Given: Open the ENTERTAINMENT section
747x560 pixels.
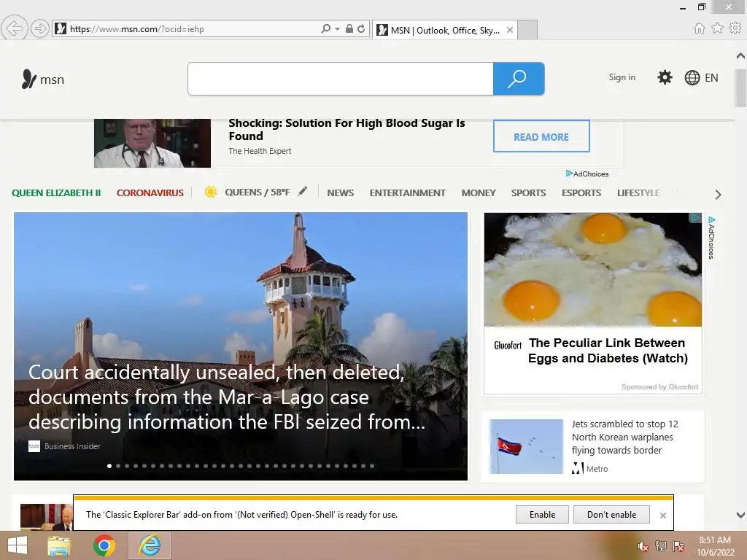Looking at the screenshot, I should coord(407,192).
